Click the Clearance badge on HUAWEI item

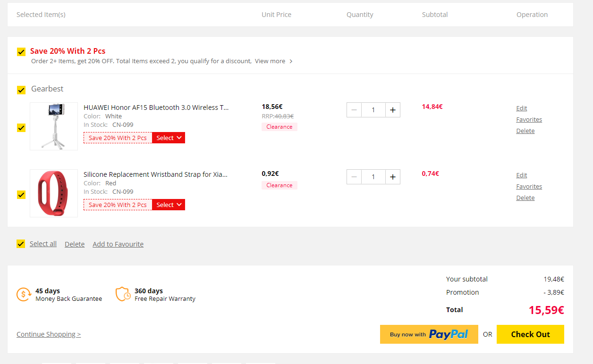(280, 127)
